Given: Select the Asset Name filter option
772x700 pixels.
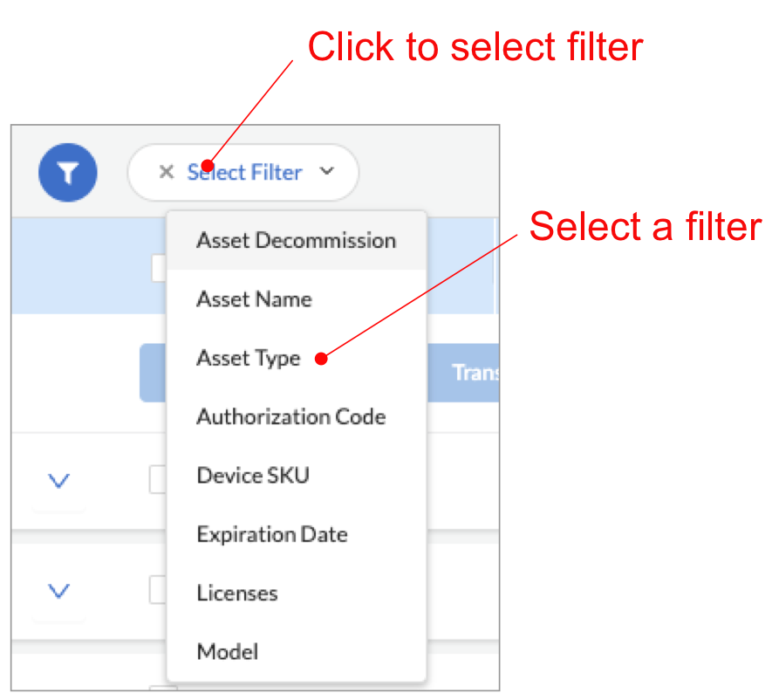Looking at the screenshot, I should 254,299.
